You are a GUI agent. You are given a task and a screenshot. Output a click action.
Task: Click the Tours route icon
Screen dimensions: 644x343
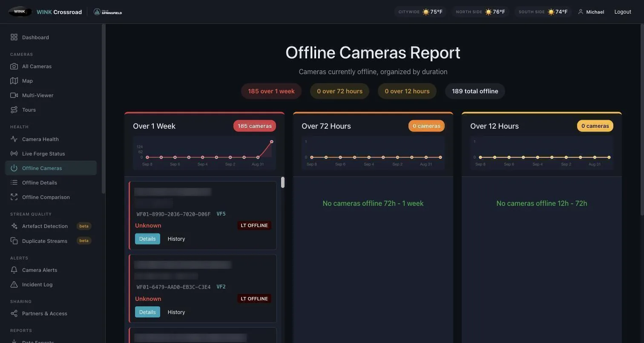(14, 110)
